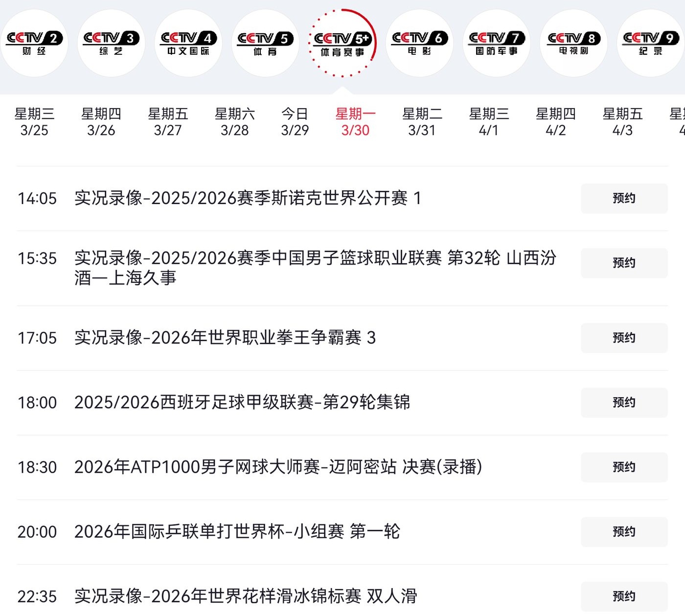Open the 星期四 4/2 schedule tab
Viewport: 685px width, 616px height.
tap(555, 122)
